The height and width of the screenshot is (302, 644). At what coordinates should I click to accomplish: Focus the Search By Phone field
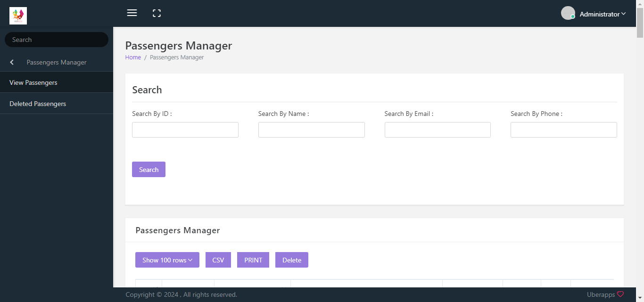pyautogui.click(x=564, y=130)
